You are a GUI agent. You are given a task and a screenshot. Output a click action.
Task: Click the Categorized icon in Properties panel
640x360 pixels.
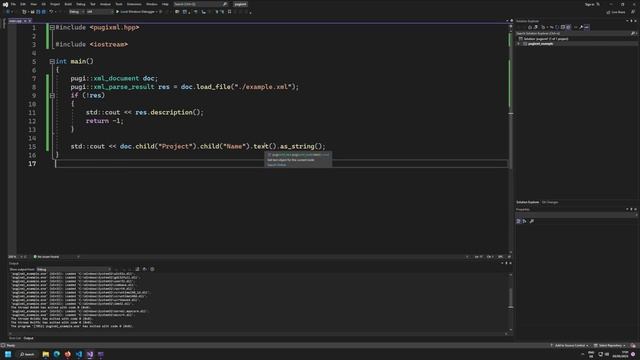tap(518, 221)
